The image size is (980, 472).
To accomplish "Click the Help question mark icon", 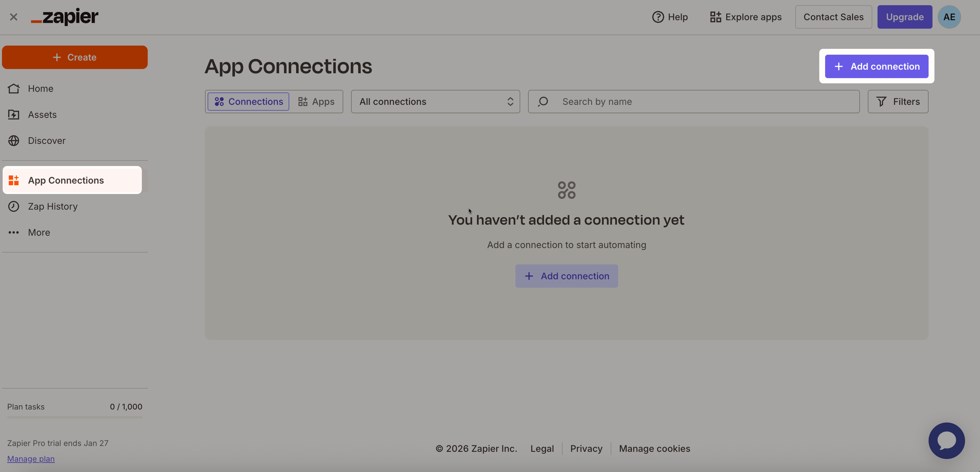I will [x=658, y=17].
